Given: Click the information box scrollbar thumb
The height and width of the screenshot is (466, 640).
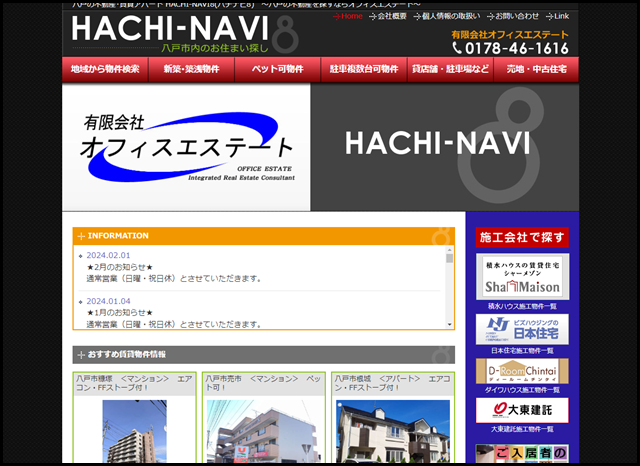Looking at the screenshot, I should [x=449, y=258].
